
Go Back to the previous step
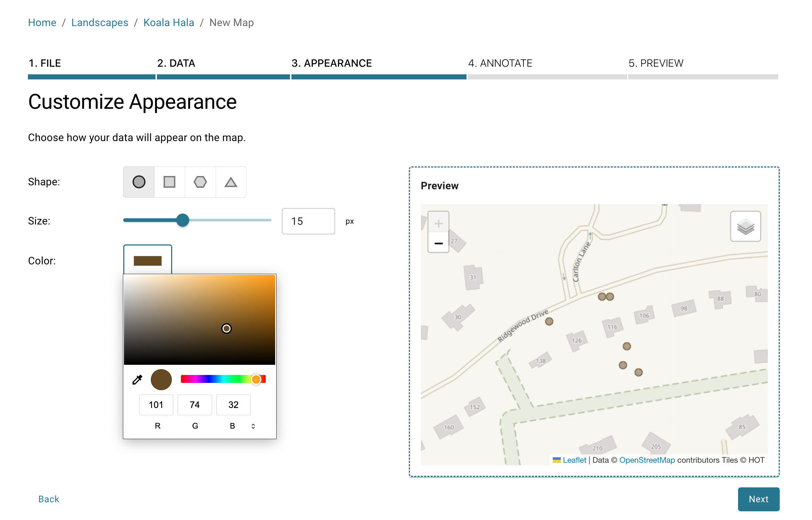pyautogui.click(x=48, y=499)
